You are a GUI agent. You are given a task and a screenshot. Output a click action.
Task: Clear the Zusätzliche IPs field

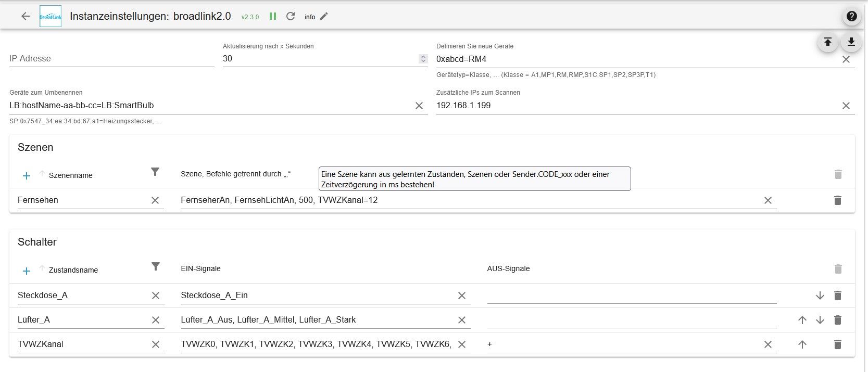(846, 106)
